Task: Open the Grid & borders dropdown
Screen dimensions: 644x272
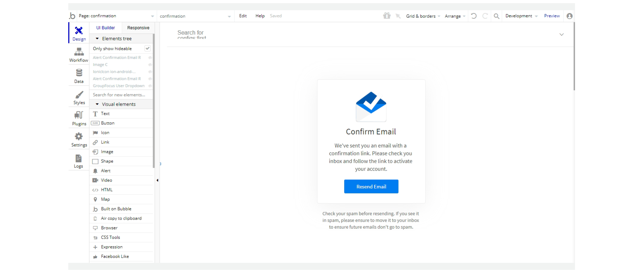Action: click(x=423, y=16)
